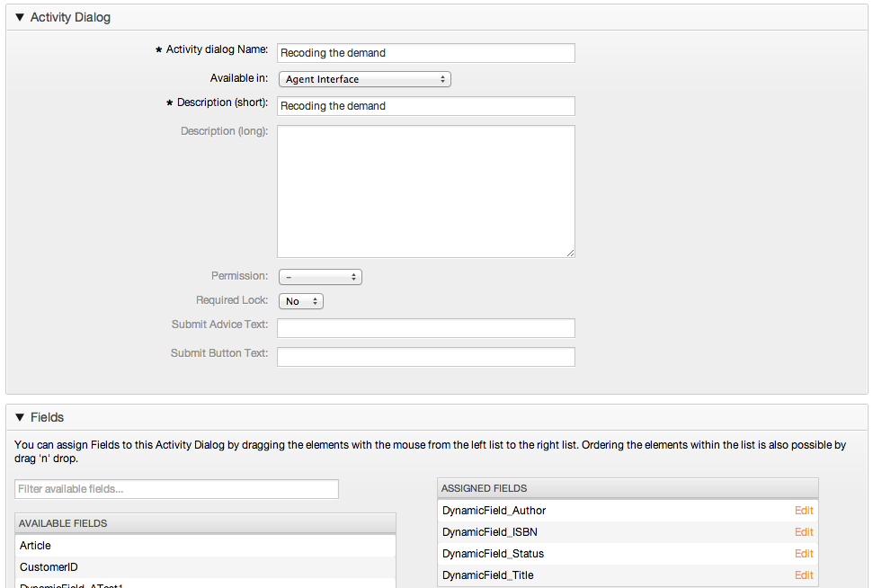
Task: Click the Description (short) input field
Action: [x=425, y=106]
